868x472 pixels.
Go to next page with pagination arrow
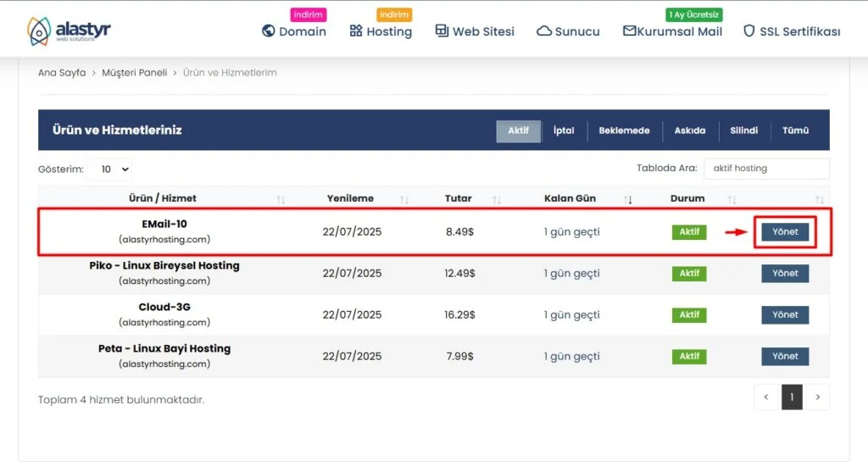[x=817, y=397]
